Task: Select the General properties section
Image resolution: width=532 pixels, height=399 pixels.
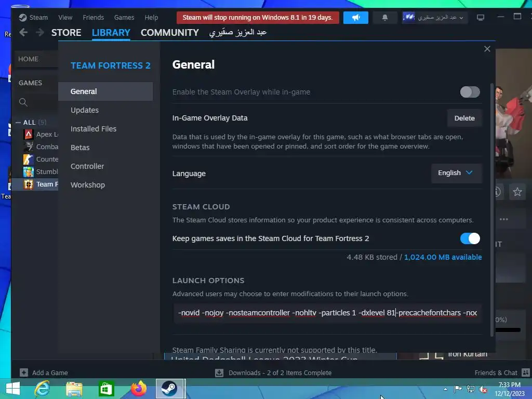Action: tap(105, 91)
